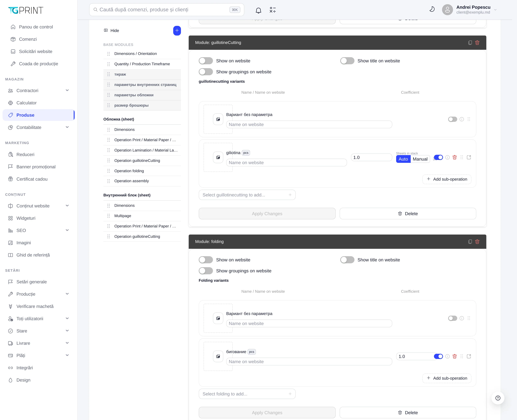517x420 pixels.
Task: Open Select guillotinecutting to add dropdown
Action: 247,195
